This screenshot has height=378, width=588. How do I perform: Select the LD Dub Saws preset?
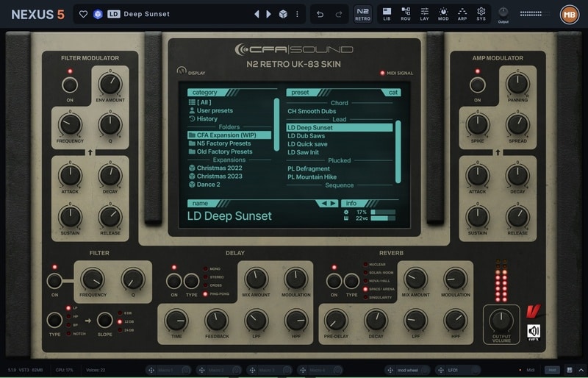pyautogui.click(x=306, y=136)
